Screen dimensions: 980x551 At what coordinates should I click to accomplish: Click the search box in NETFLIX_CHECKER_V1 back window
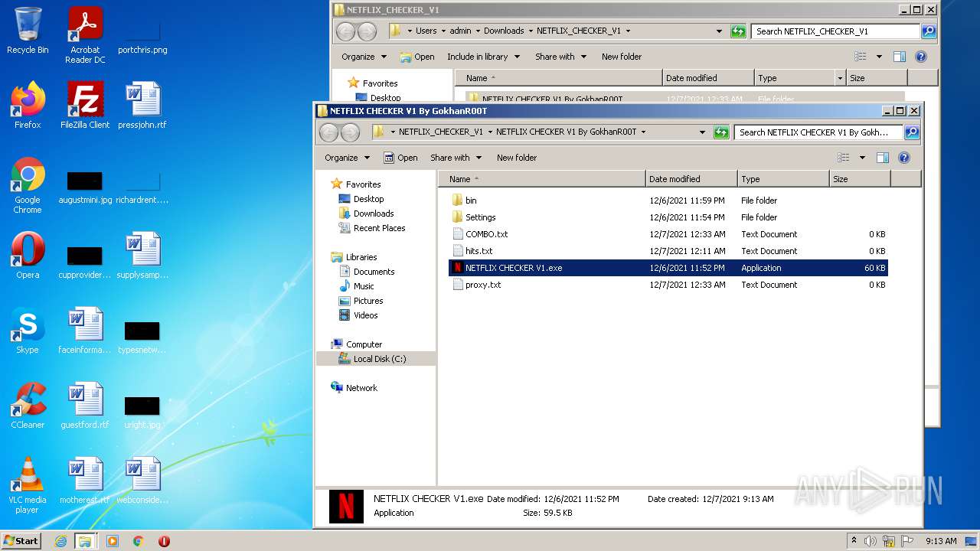pyautogui.click(x=835, y=31)
